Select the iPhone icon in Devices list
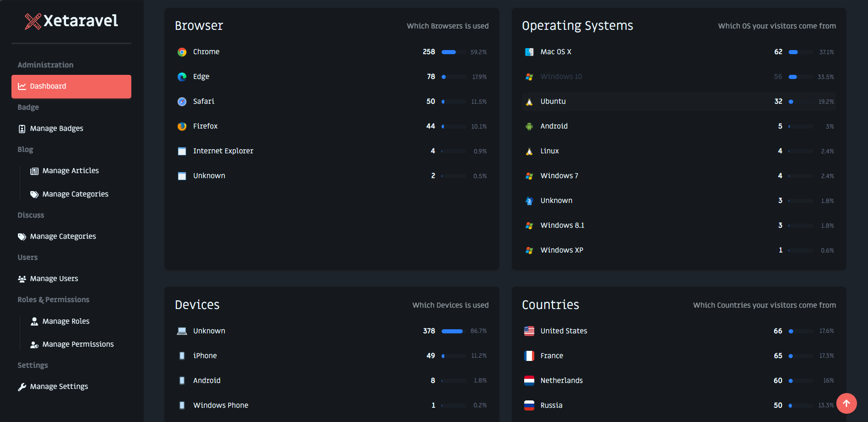Image resolution: width=868 pixels, height=422 pixels. pos(182,355)
